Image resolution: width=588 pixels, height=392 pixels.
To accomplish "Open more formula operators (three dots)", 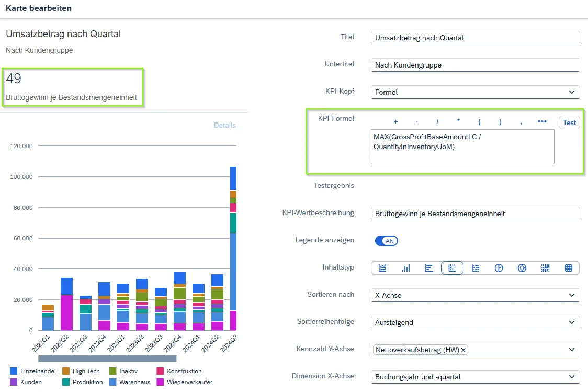I will (542, 122).
